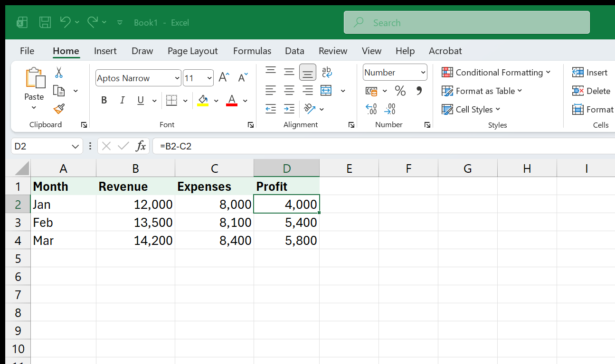Image resolution: width=615 pixels, height=364 pixels.
Task: Select column D header
Action: click(286, 168)
